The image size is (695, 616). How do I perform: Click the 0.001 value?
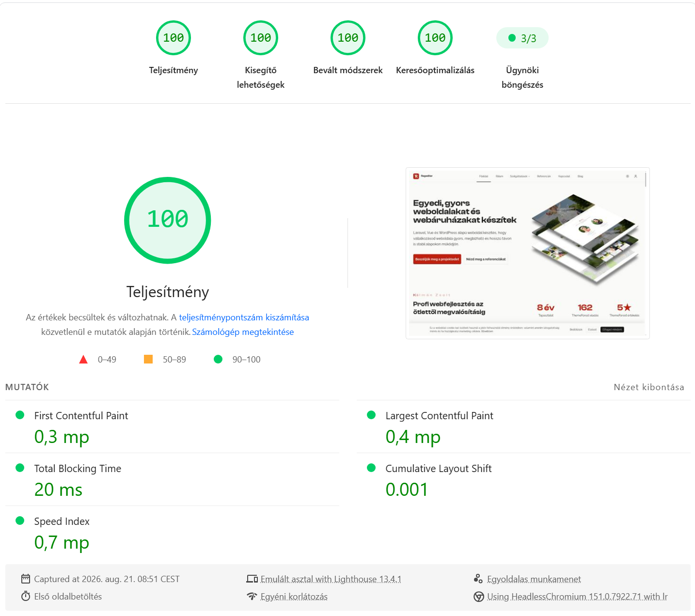[407, 490]
